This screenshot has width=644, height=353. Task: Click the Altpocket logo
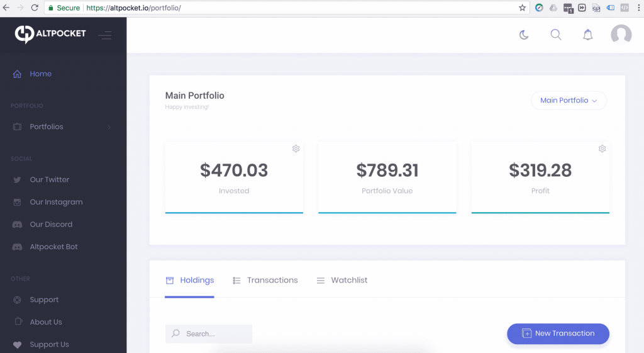tap(50, 34)
